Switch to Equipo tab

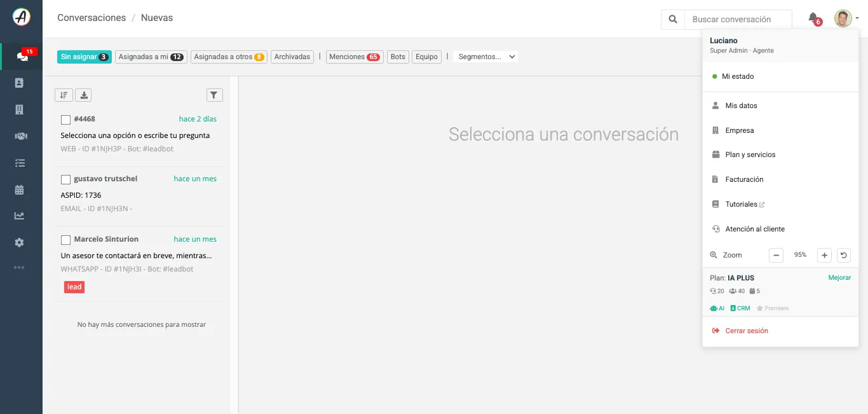(426, 57)
